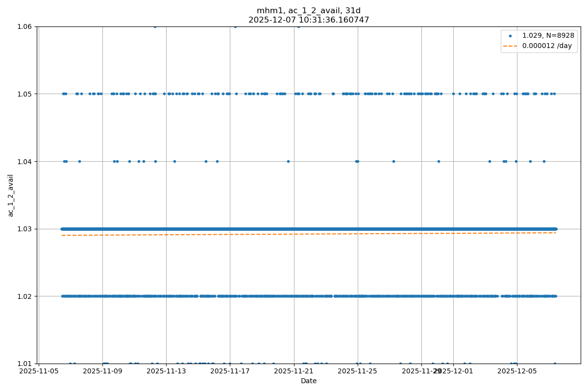Click the x-axis date tick 2025-12-05
This screenshot has height=392, width=588.
517,371
